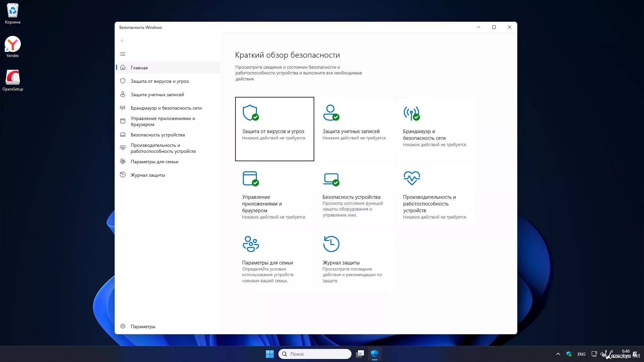The image size is (644, 362).
Task: Open Защита от вирусов и угроз in the sidebar
Action: (x=159, y=81)
